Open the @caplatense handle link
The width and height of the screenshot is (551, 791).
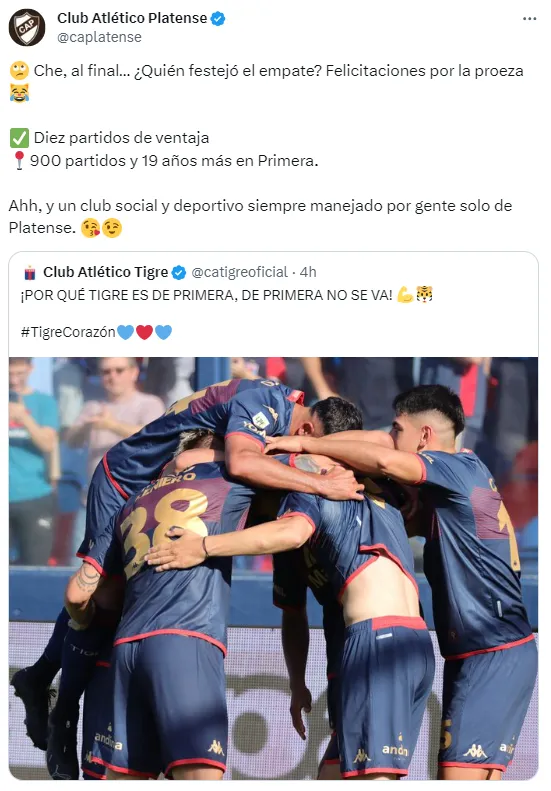99,37
